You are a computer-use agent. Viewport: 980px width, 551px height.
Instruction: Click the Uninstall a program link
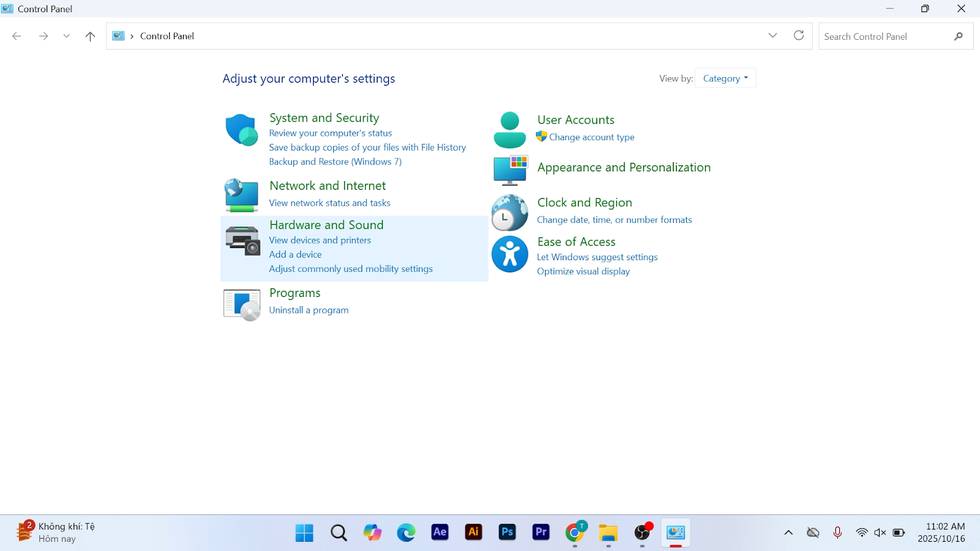pos(309,310)
